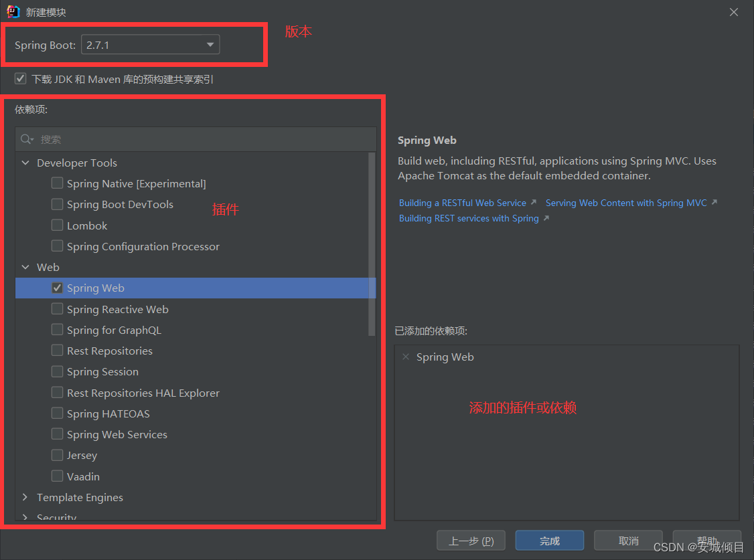The width and height of the screenshot is (754, 560).
Task: Collapse the Web group
Action: pyautogui.click(x=25, y=267)
